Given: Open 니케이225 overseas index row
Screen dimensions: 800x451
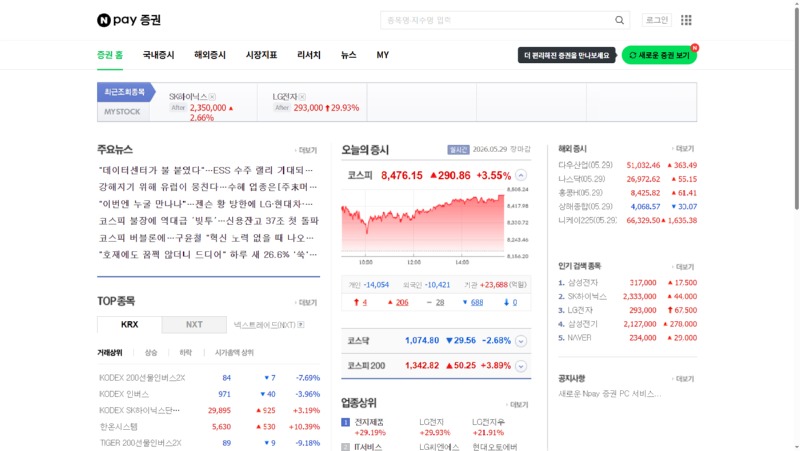Looking at the screenshot, I should pos(628,220).
